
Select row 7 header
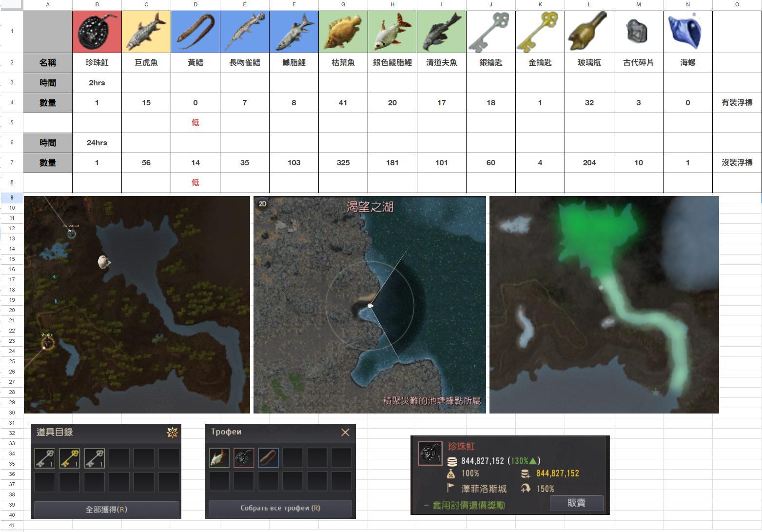coord(12,162)
